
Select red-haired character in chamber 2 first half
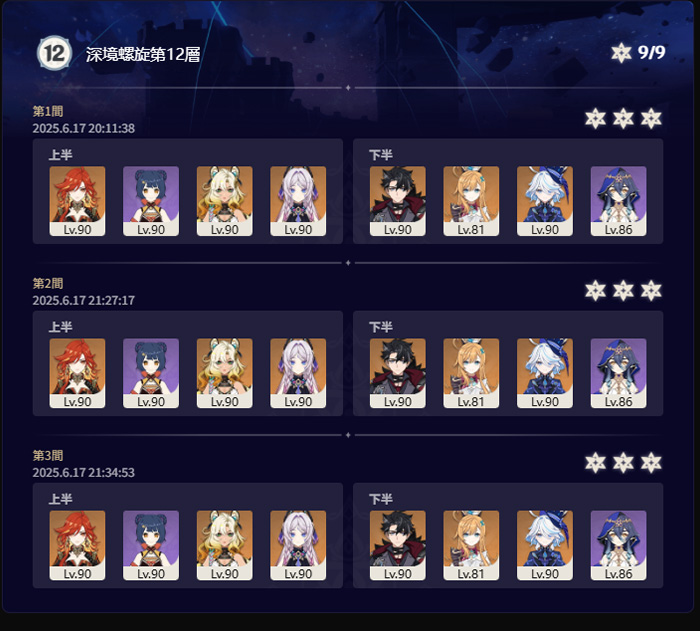(77, 373)
